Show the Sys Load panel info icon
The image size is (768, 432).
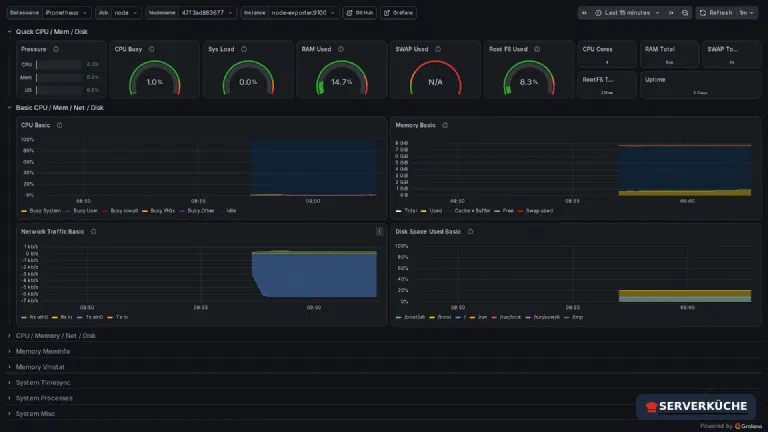coord(244,49)
